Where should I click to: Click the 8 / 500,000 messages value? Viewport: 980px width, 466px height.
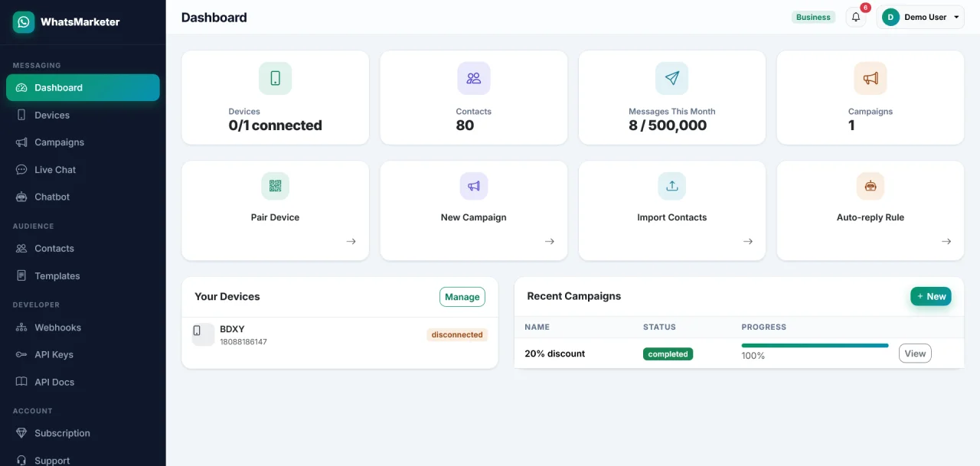tap(668, 125)
